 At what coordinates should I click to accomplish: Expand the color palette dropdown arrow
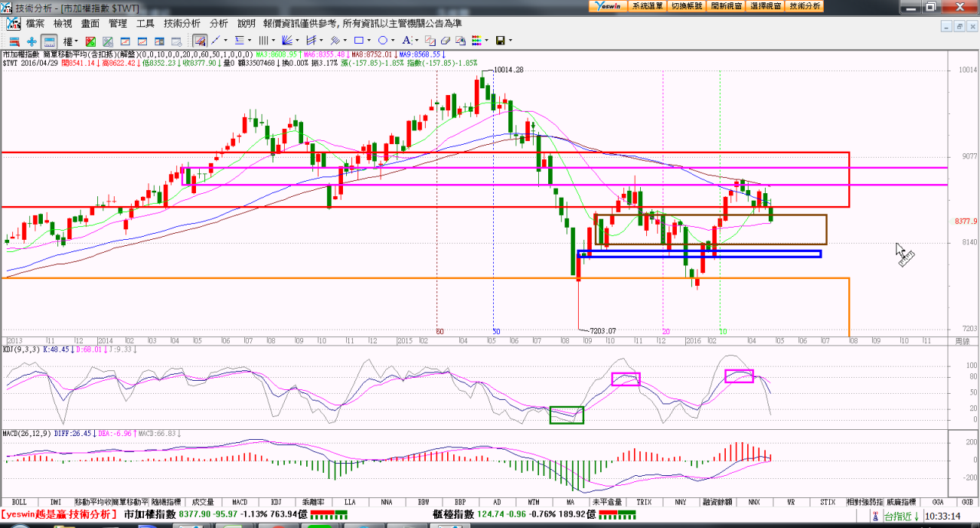pyautogui.click(x=487, y=41)
